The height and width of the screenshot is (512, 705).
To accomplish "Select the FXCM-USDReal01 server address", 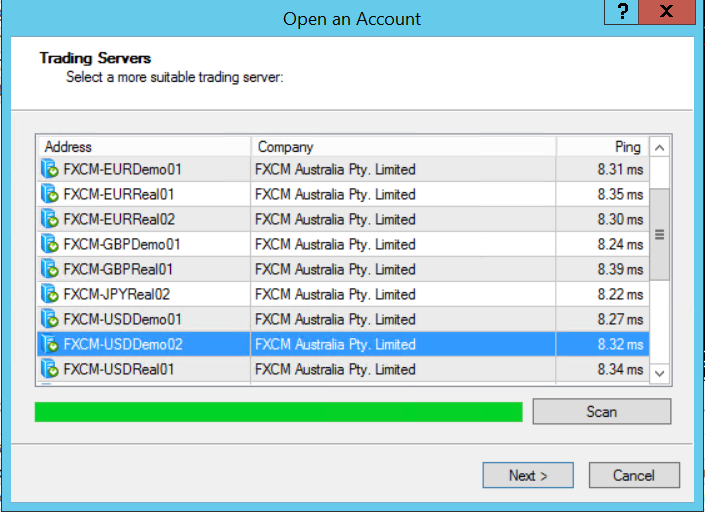I will click(x=119, y=369).
